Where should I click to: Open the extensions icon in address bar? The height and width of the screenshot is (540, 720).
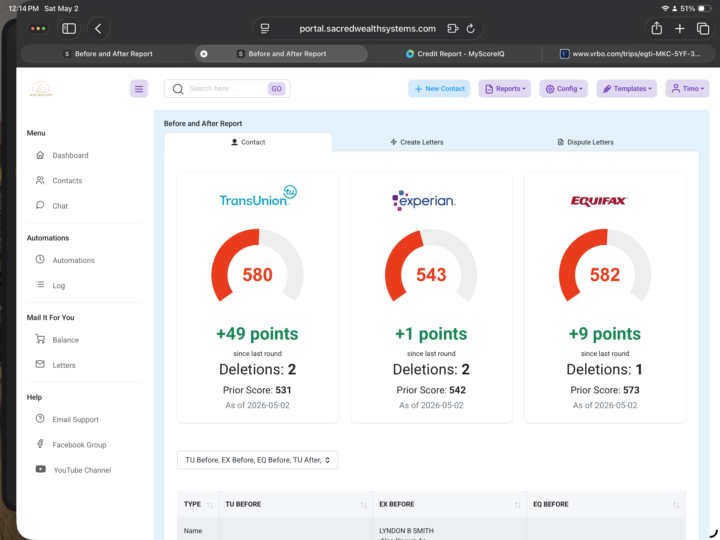453,28
